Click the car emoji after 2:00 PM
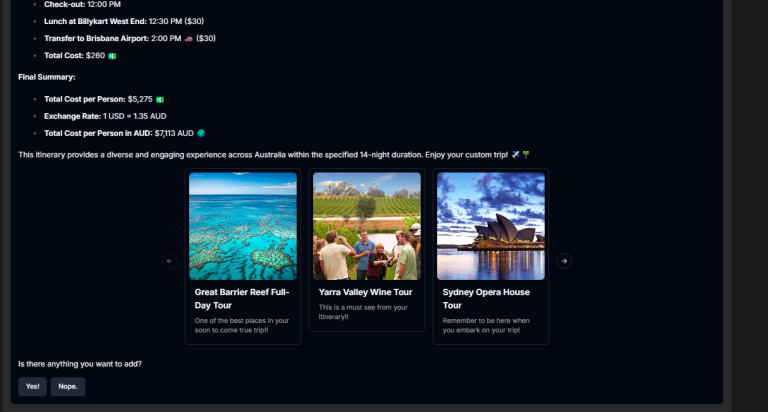Screen dimensions: 768x412 pyautogui.click(x=189, y=39)
